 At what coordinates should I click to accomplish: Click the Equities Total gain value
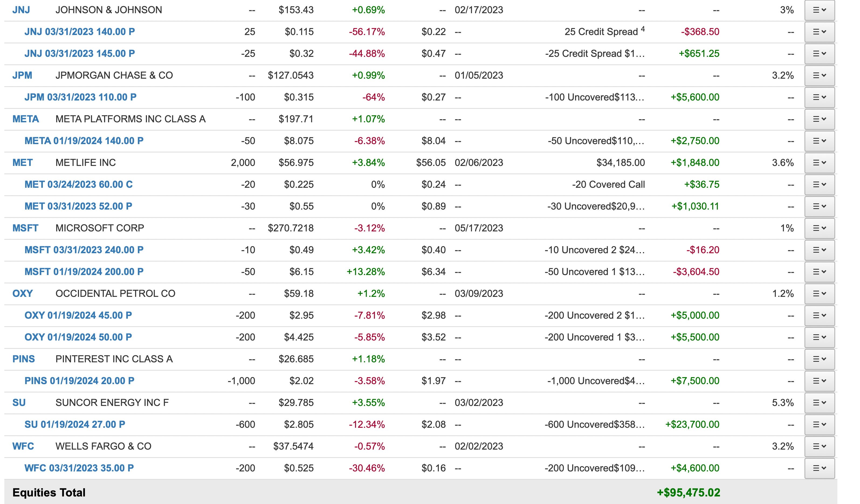(x=688, y=493)
